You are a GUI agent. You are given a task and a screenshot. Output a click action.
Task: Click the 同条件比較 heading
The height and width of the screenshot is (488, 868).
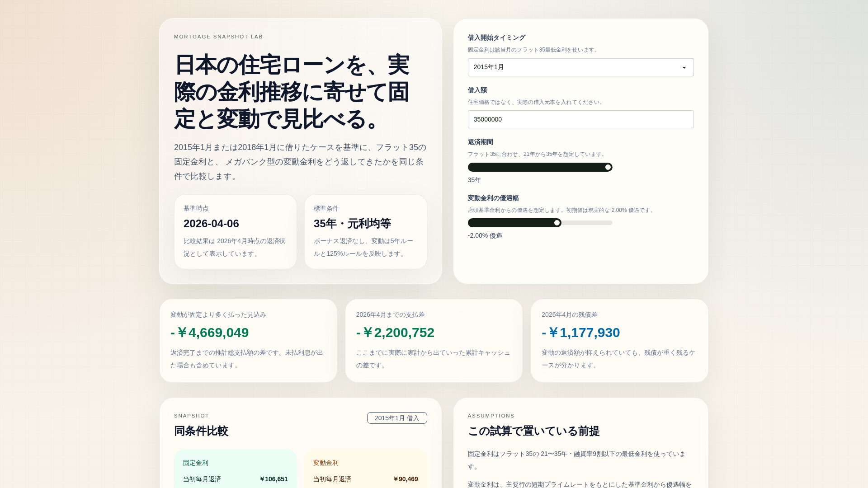(201, 431)
